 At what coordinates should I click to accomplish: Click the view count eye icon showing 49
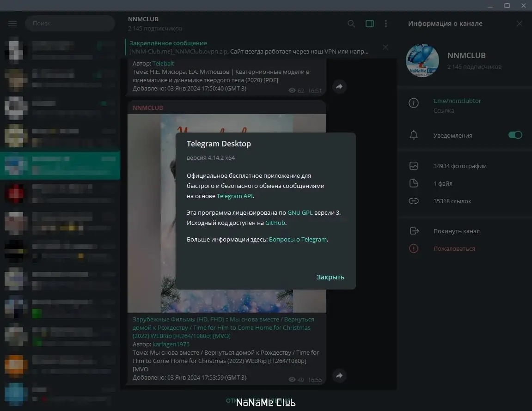(292, 380)
